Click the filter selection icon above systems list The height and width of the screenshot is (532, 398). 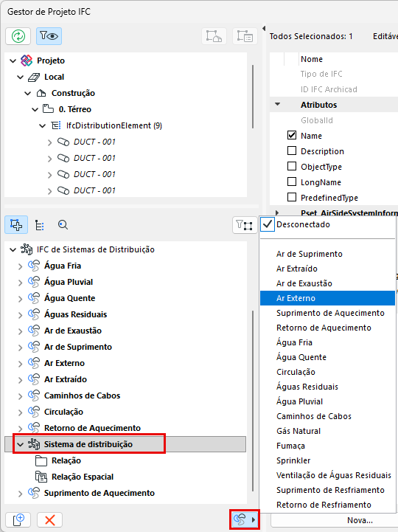pyautogui.click(x=245, y=225)
